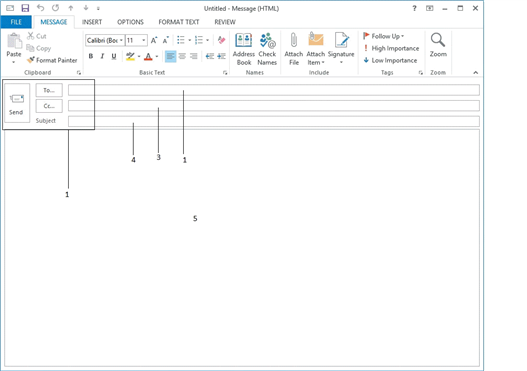Click in the Cc recipients field
527x371 pixels.
[274, 106]
